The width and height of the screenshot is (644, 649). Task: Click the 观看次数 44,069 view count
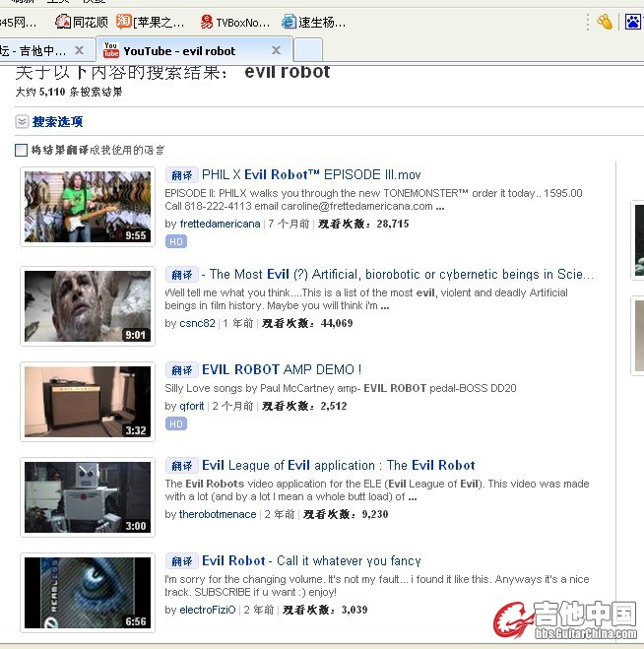coord(307,323)
